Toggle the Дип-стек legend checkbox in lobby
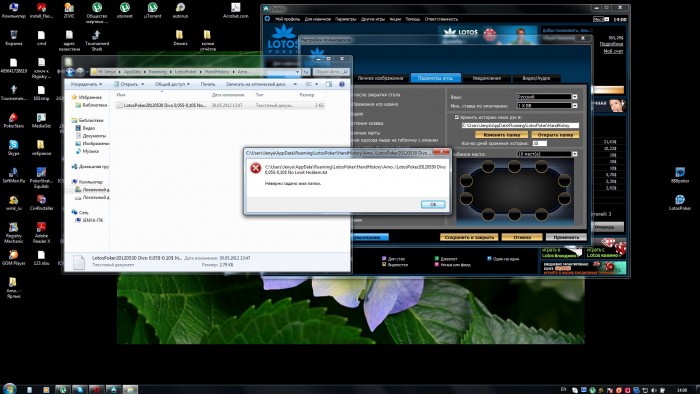 (383, 258)
